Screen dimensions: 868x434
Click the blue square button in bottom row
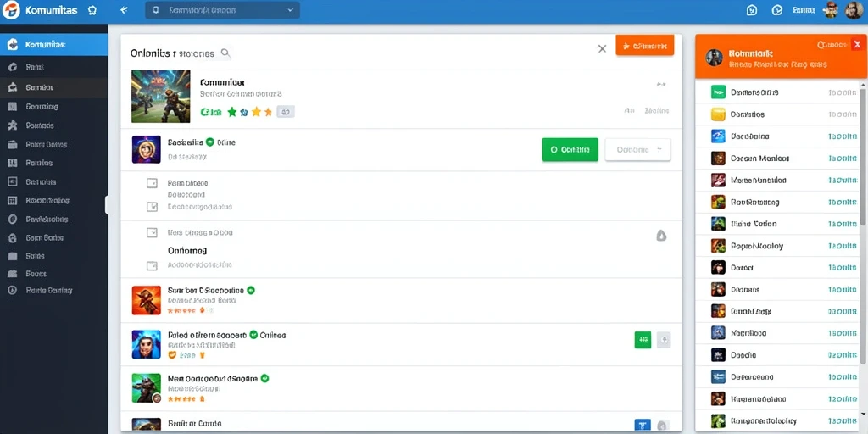coord(643,426)
